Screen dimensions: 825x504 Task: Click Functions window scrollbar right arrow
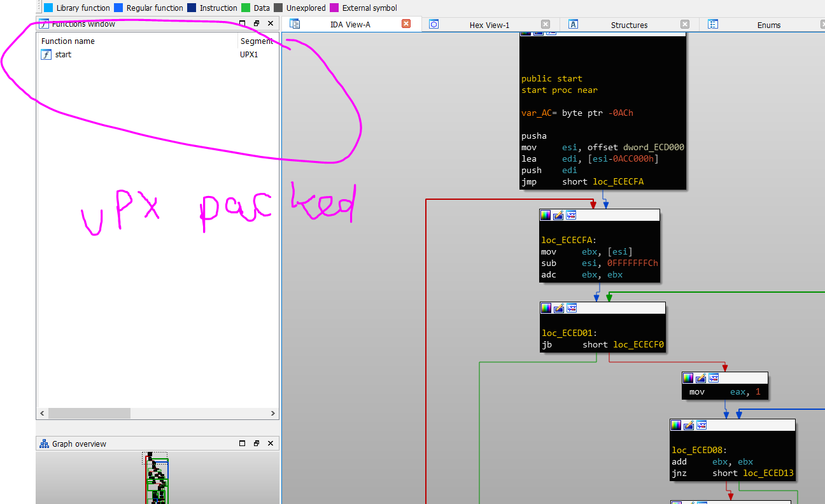click(273, 414)
